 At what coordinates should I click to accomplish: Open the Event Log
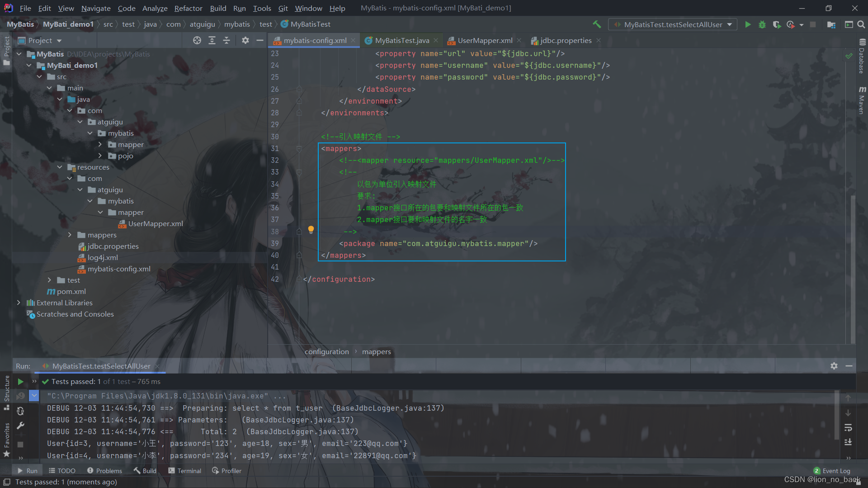coord(832,471)
